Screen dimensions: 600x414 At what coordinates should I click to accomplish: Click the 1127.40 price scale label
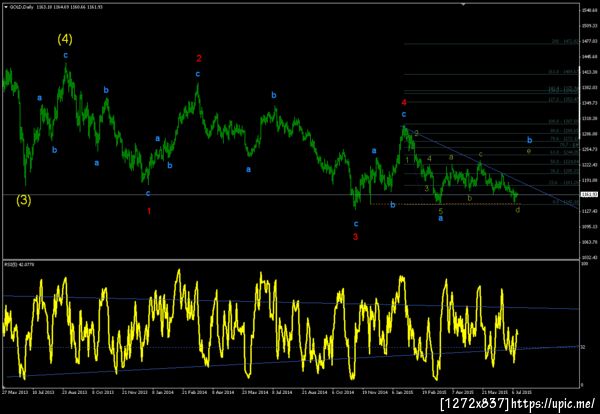pyautogui.click(x=589, y=211)
